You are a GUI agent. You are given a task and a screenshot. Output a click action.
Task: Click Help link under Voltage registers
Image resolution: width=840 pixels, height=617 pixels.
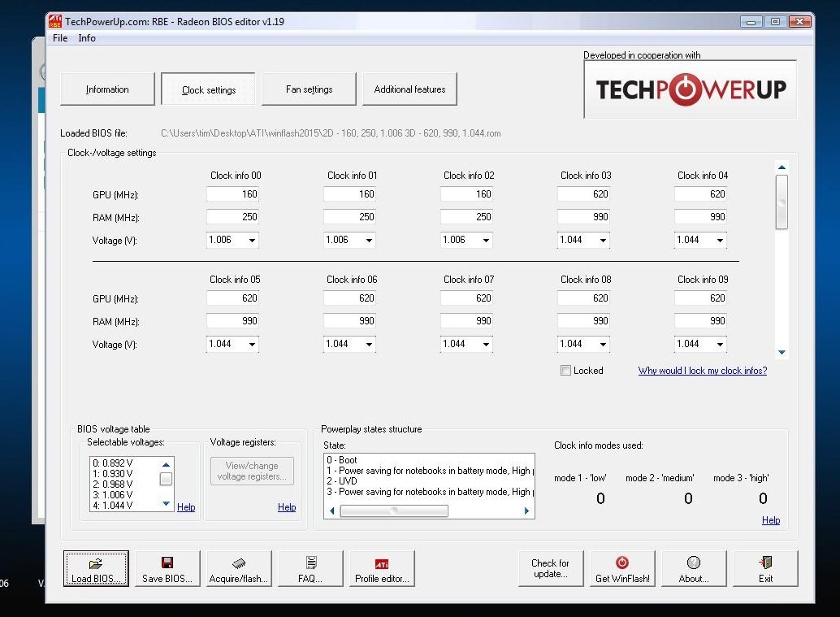pos(287,507)
